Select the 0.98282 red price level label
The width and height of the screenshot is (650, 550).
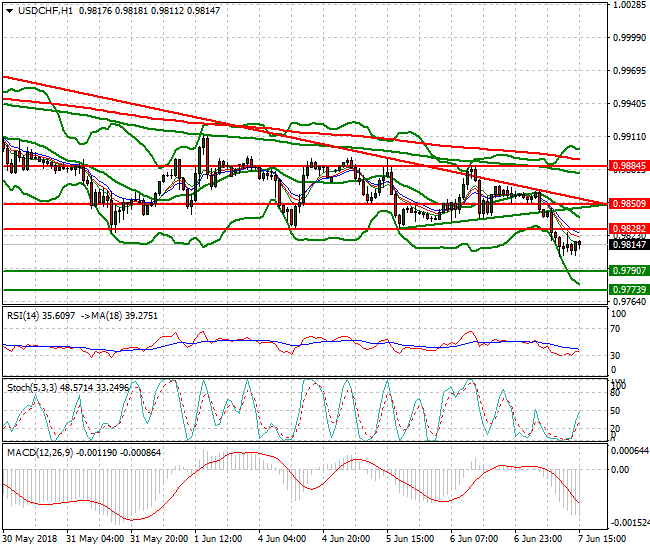629,228
